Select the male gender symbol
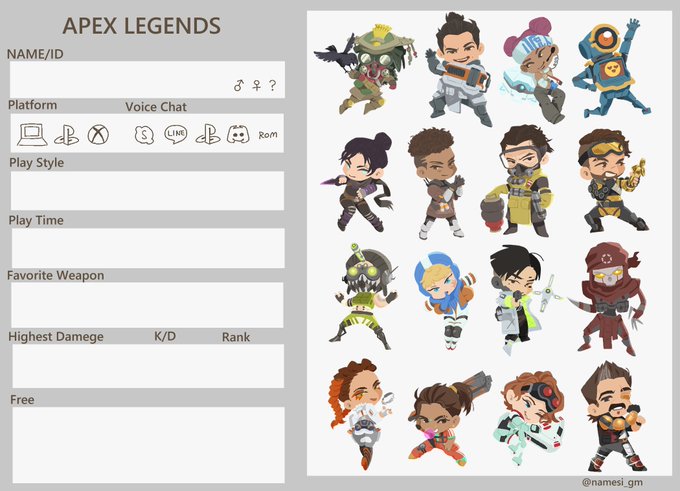 [x=239, y=85]
